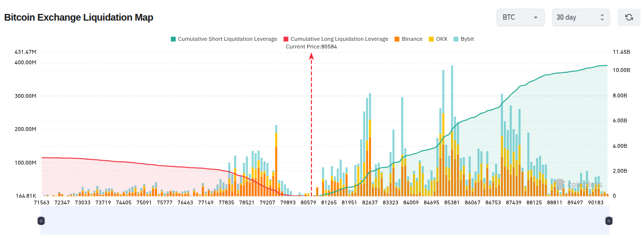Click the 85381 price axis label
644x238 pixels.
[452, 203]
